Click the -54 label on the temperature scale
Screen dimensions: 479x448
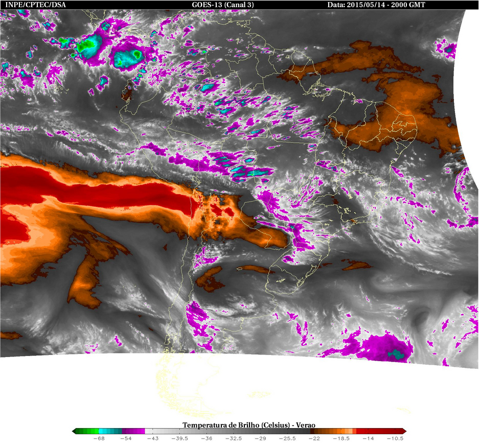pos(126,438)
